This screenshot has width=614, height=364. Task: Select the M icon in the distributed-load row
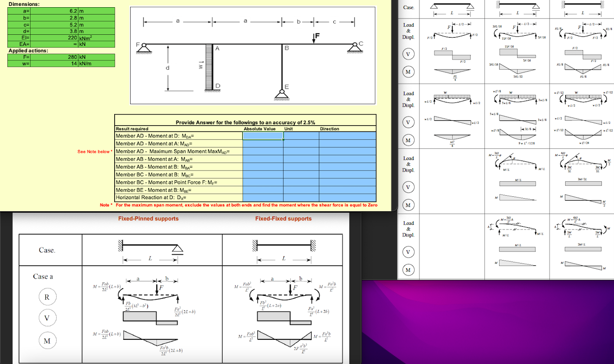click(x=408, y=140)
